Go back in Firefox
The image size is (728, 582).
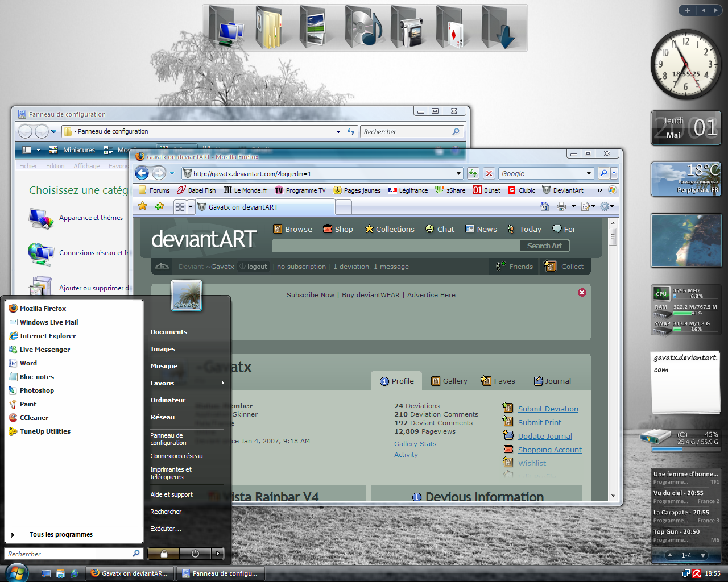[142, 173]
